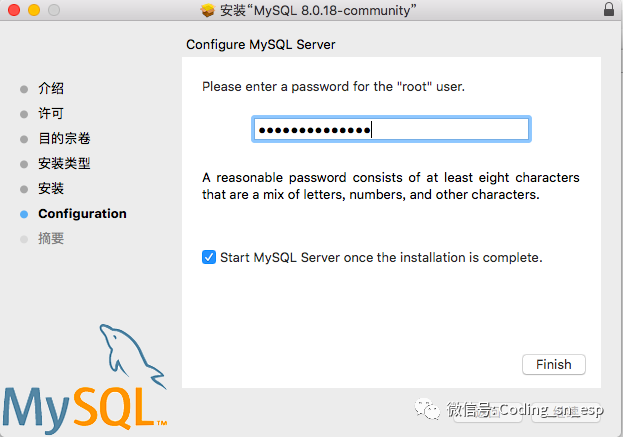Click the lock icon in title bar
The height and width of the screenshot is (437, 623).
click(x=610, y=10)
